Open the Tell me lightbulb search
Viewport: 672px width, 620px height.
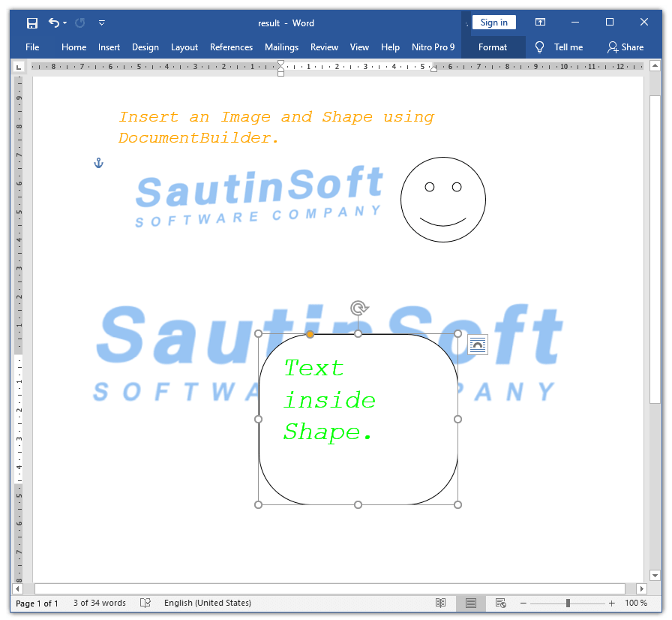(x=539, y=47)
